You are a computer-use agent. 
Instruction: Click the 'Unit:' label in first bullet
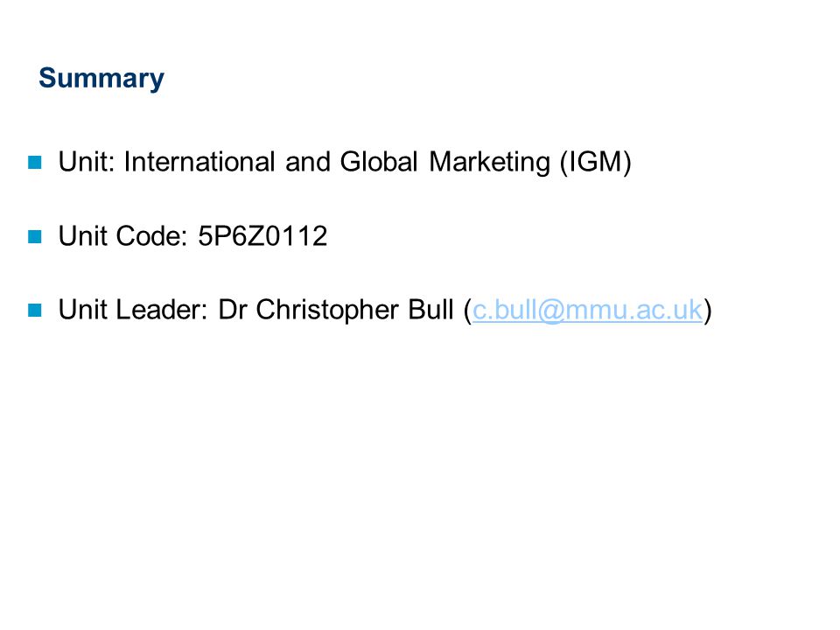[87, 162]
